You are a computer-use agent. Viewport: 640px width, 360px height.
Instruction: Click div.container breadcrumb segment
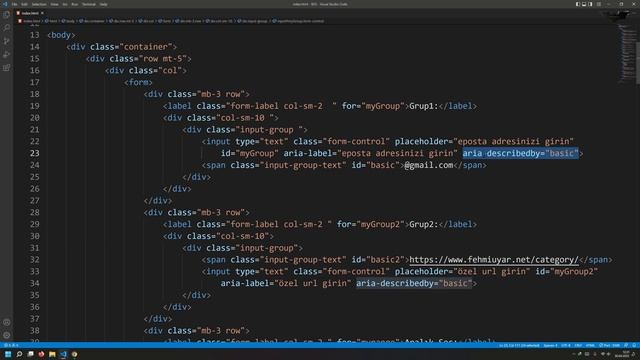coord(93,21)
